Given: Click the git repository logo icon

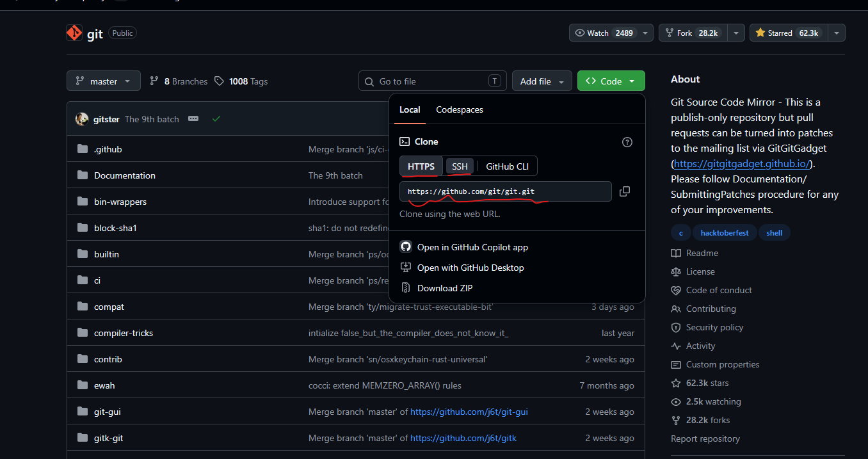Looking at the screenshot, I should (x=74, y=33).
